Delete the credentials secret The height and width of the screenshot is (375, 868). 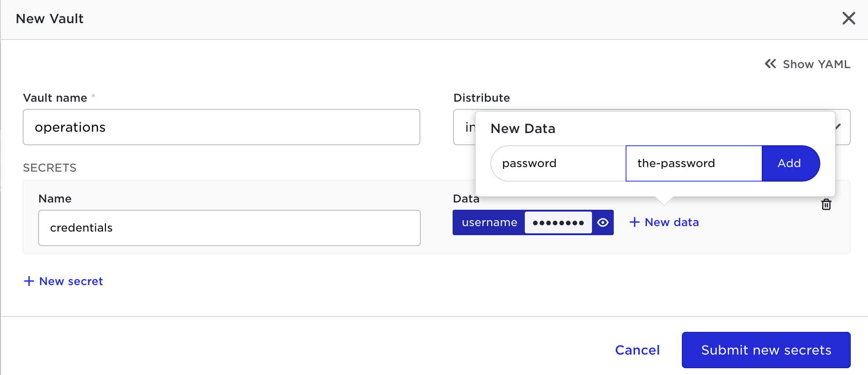point(826,204)
